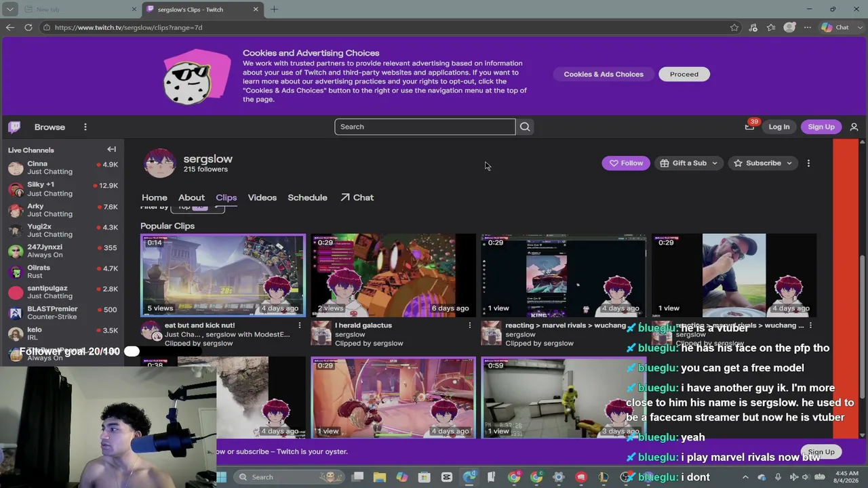Switch to the About tab
This screenshot has height=488, width=868.
[191, 198]
